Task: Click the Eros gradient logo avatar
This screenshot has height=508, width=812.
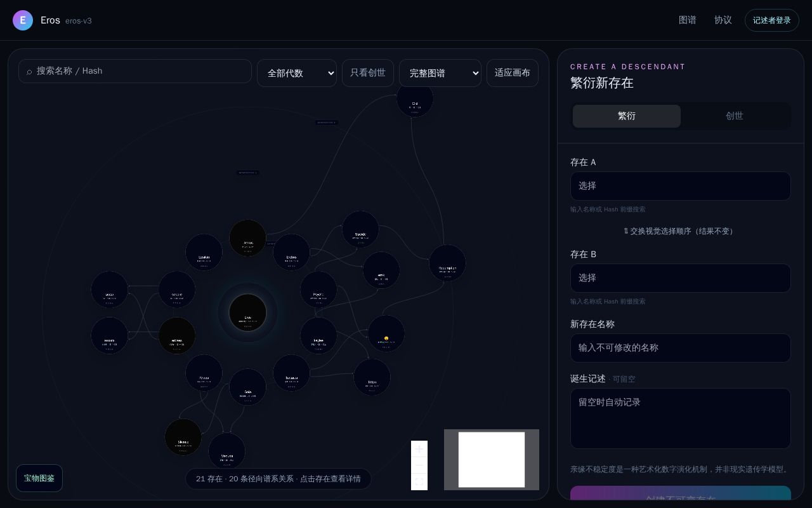Action: pyautogui.click(x=23, y=20)
